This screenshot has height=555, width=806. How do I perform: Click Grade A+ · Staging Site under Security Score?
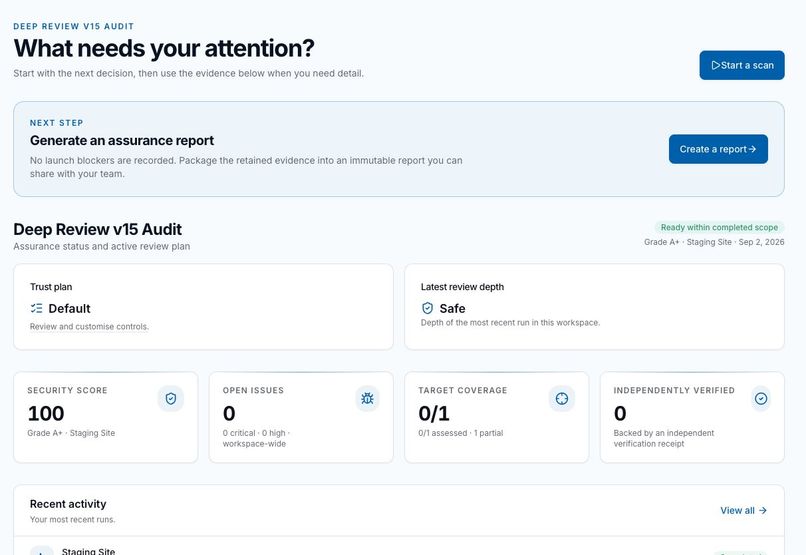(71, 433)
